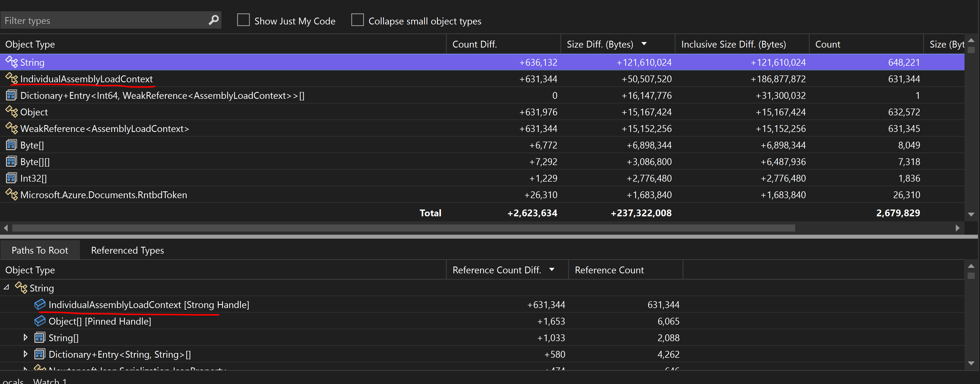This screenshot has width=980, height=384.
Task: Click the types grid vertical scroll down arrow
Action: pos(971,214)
